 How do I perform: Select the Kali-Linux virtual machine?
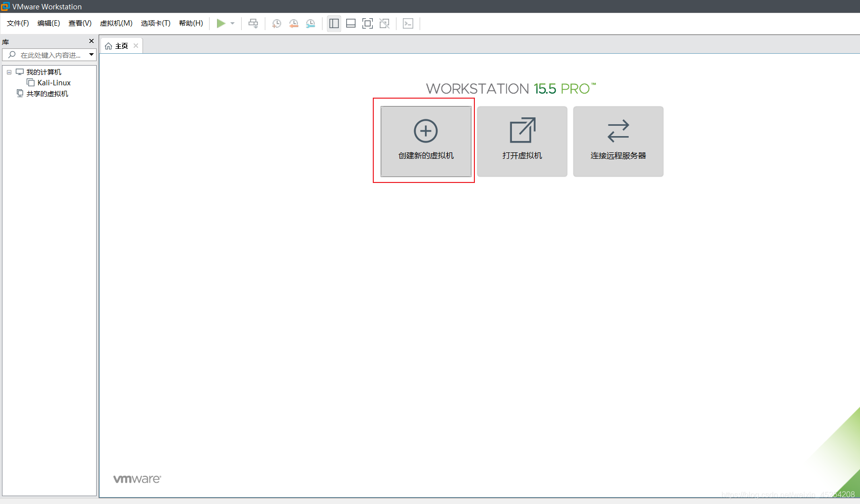54,83
